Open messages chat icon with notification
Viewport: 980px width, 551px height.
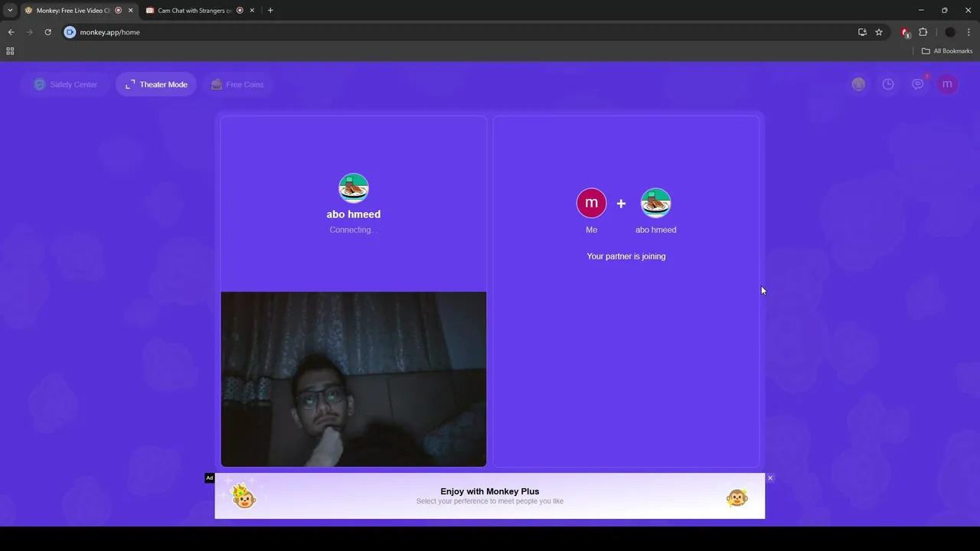918,84
